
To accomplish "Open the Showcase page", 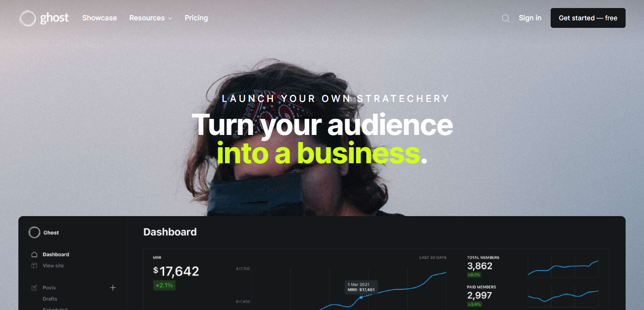I will (99, 18).
